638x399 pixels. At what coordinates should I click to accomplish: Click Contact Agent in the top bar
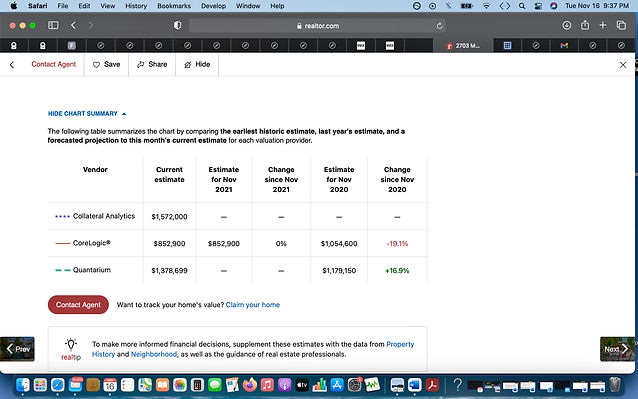click(54, 64)
